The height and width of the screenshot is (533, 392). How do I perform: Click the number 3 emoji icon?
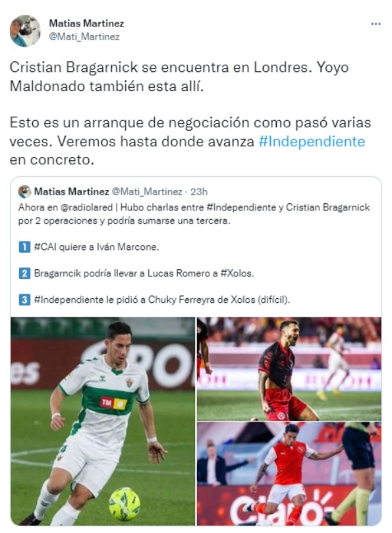tap(24, 299)
